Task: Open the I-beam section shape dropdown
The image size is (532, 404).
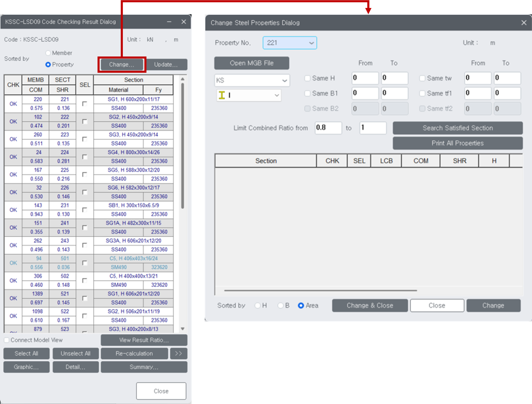Action: 248,95
